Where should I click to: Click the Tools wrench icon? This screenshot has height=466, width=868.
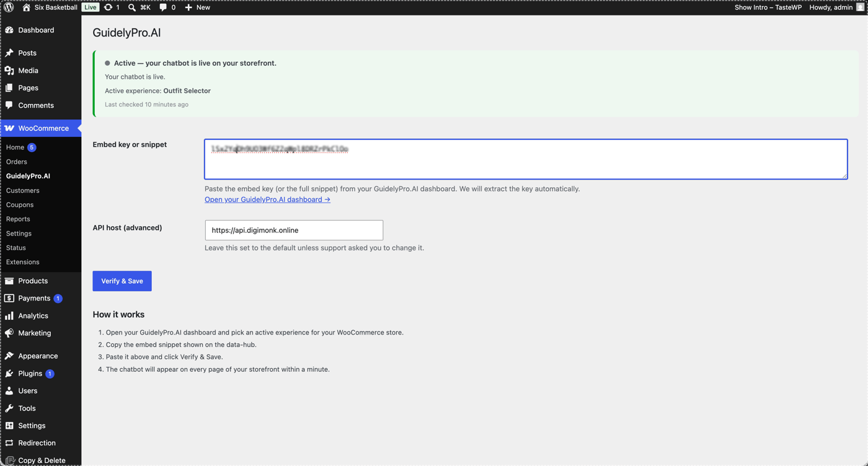[9, 408]
